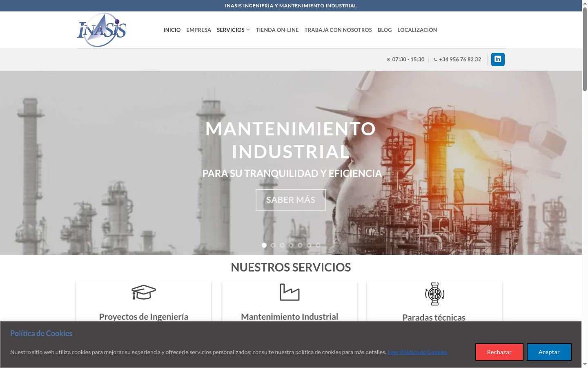The height and width of the screenshot is (368, 588).
Task: Open TRABAJA CON NOSOTROS page
Action: coord(338,30)
